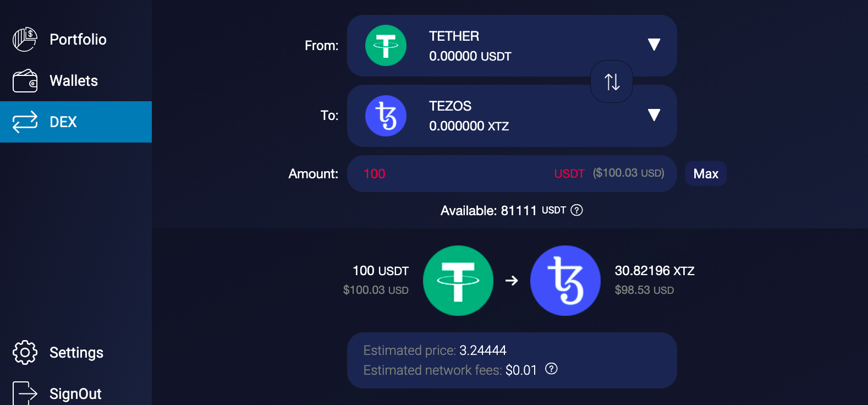Click the large Tezos icon in summary

(x=565, y=281)
